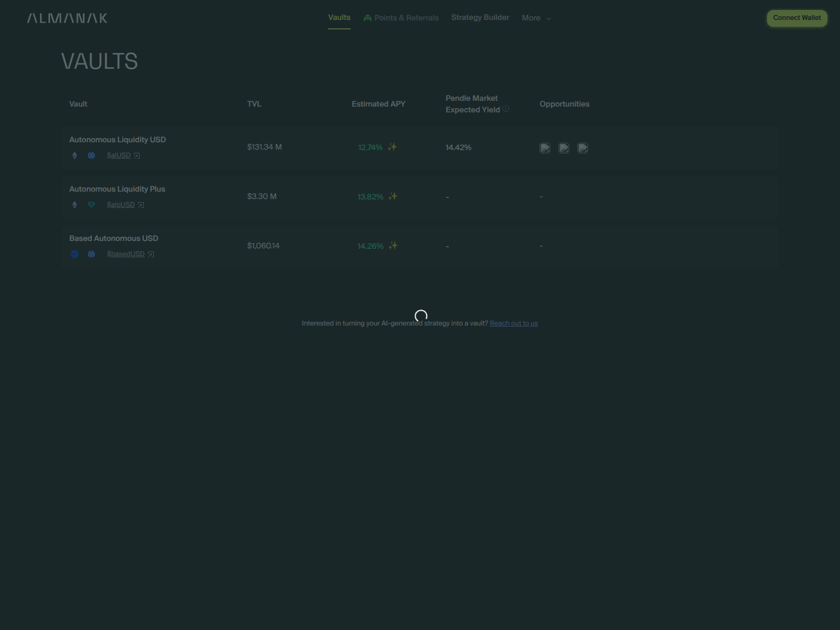Click the loading spinner
Image resolution: width=840 pixels, height=630 pixels.
[x=421, y=316]
